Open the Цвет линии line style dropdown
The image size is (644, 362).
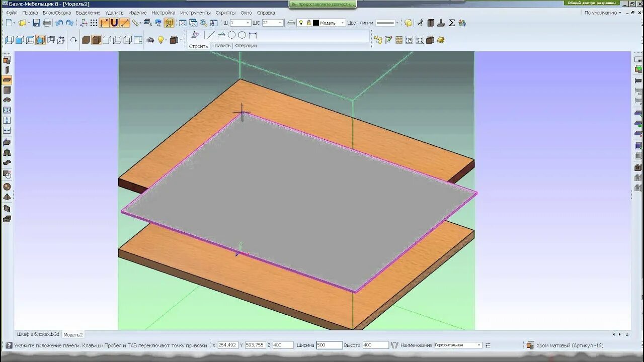pyautogui.click(x=397, y=23)
